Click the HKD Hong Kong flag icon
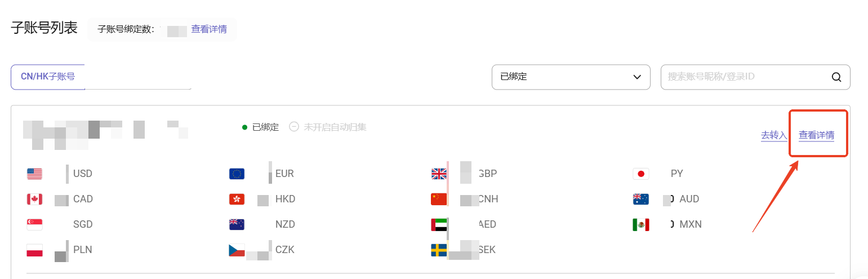 [x=237, y=199]
